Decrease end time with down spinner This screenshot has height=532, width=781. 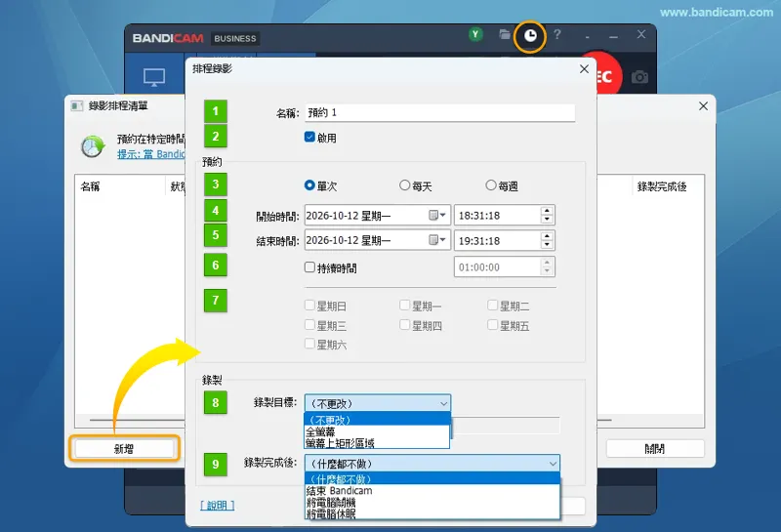pyautogui.click(x=547, y=245)
